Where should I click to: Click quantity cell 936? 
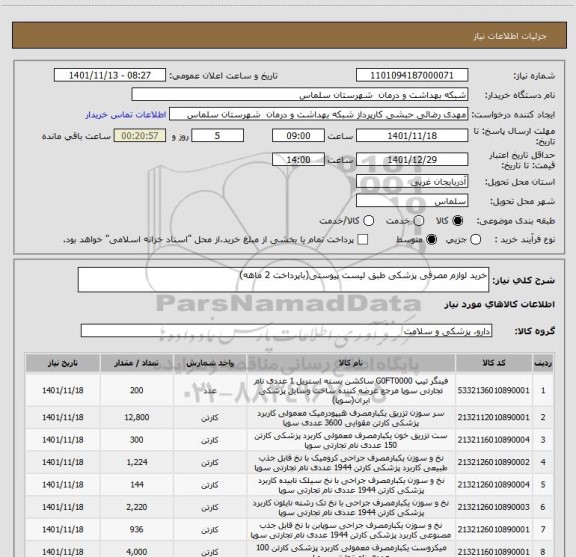(x=137, y=529)
